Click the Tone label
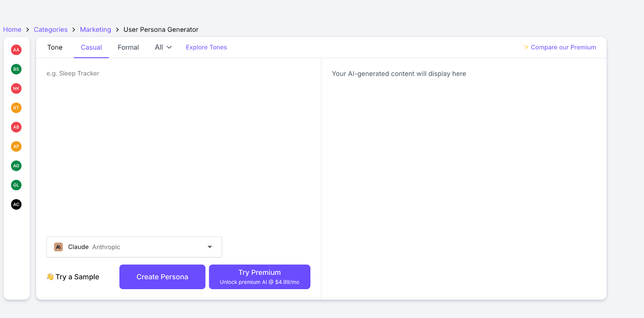644x318 pixels. tap(55, 47)
